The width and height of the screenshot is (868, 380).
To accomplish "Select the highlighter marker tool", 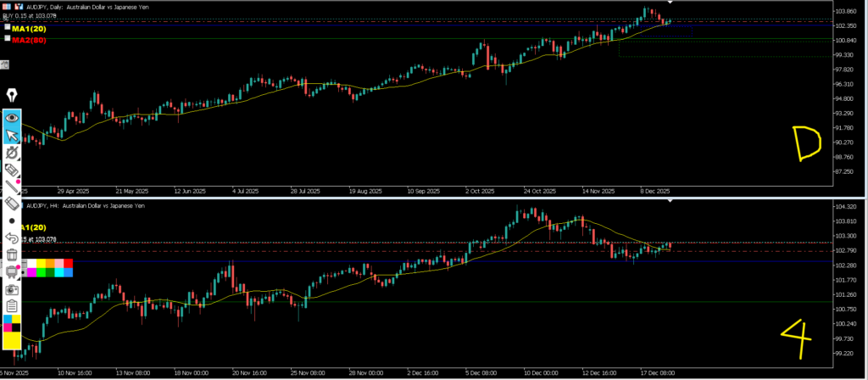I will (13, 170).
